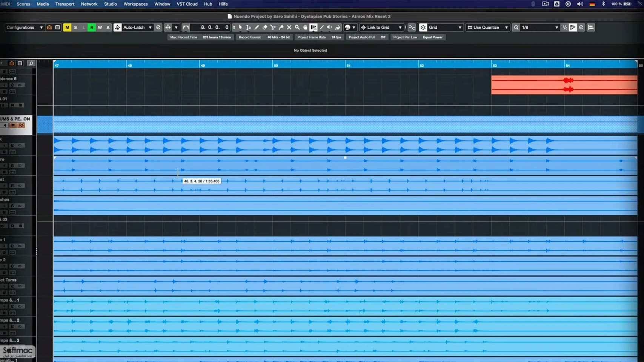Click the list view icon beside Configurations
This screenshot has width=644, height=362.
coord(57,28)
